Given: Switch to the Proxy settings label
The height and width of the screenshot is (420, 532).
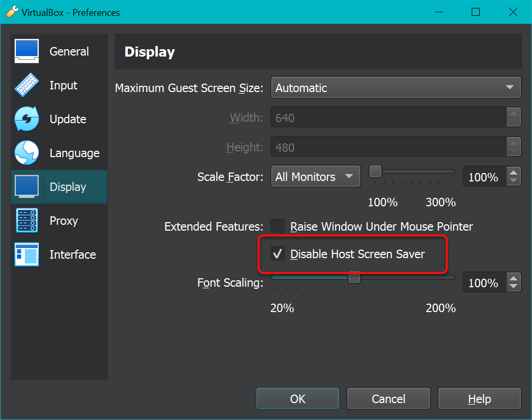Looking at the screenshot, I should point(63,221).
